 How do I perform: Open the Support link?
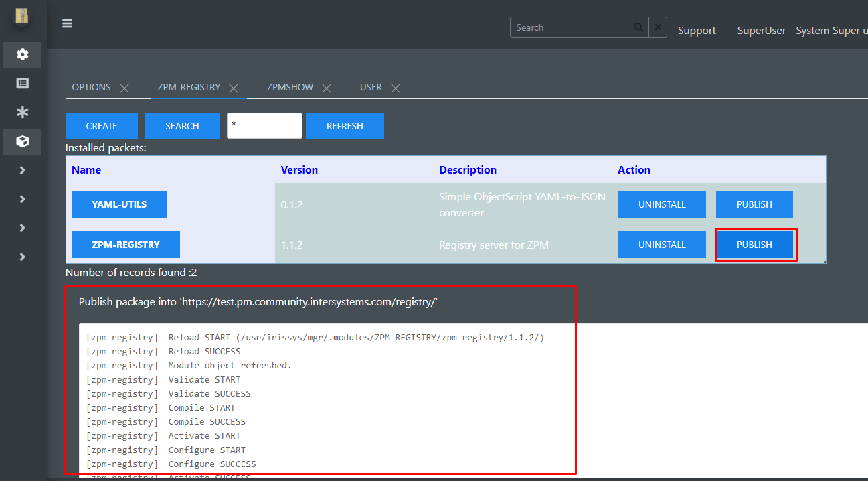(697, 31)
